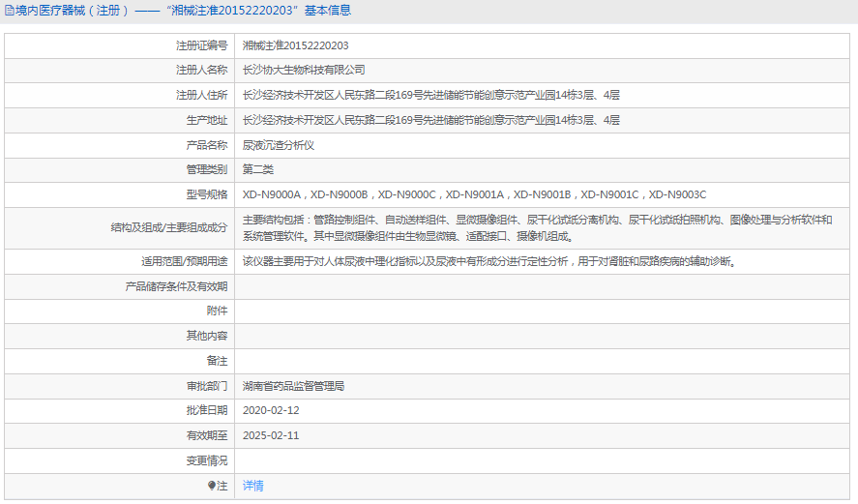The image size is (858, 504).
Task: Click structure description starting 主要结构包括
Action: pyautogui.click(x=538, y=228)
